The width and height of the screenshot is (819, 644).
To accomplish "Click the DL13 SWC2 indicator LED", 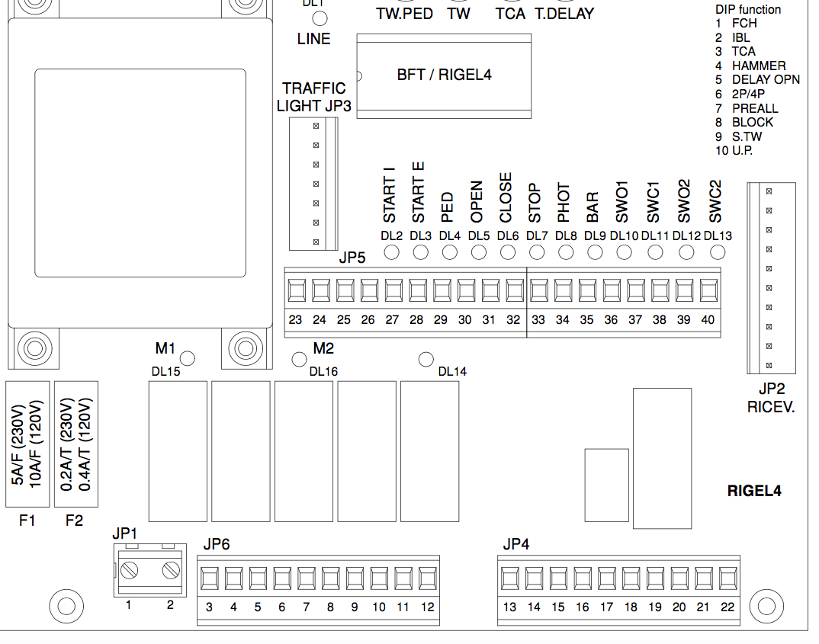I will [x=718, y=252].
